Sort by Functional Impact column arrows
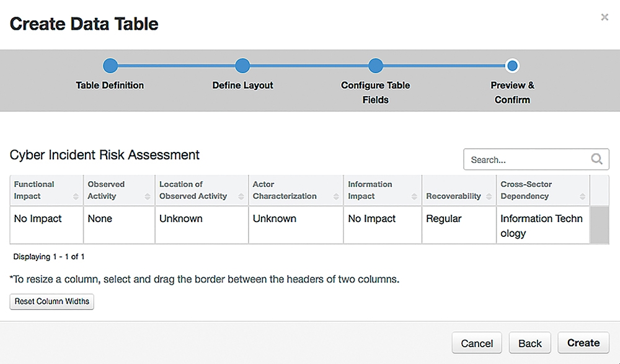The height and width of the screenshot is (364, 620). tap(76, 196)
